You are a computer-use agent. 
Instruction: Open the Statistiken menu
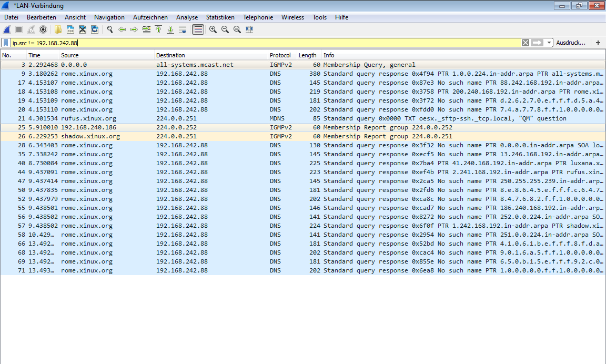tap(220, 17)
